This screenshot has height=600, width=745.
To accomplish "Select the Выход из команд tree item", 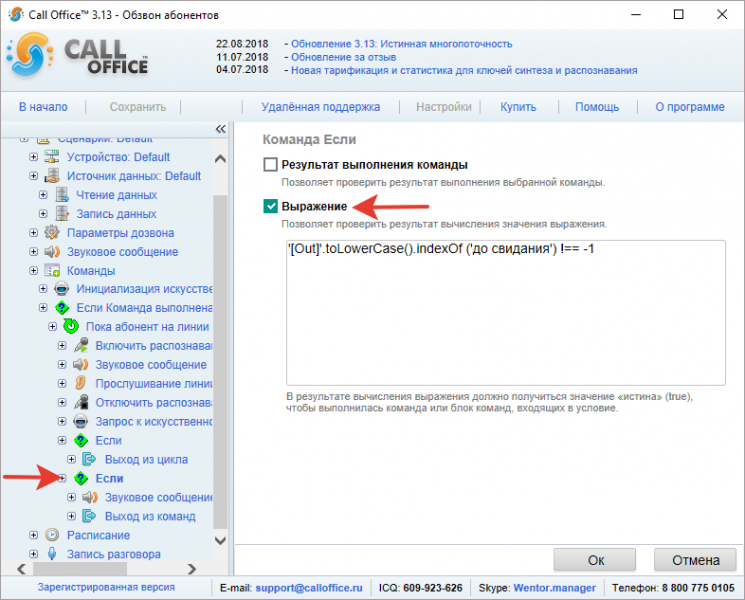I will point(150,516).
